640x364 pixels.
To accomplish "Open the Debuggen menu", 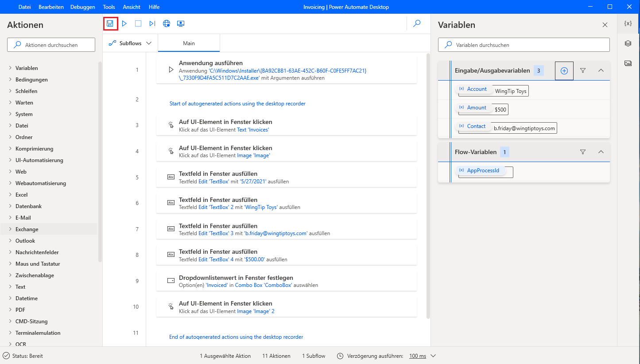I will click(x=83, y=7).
